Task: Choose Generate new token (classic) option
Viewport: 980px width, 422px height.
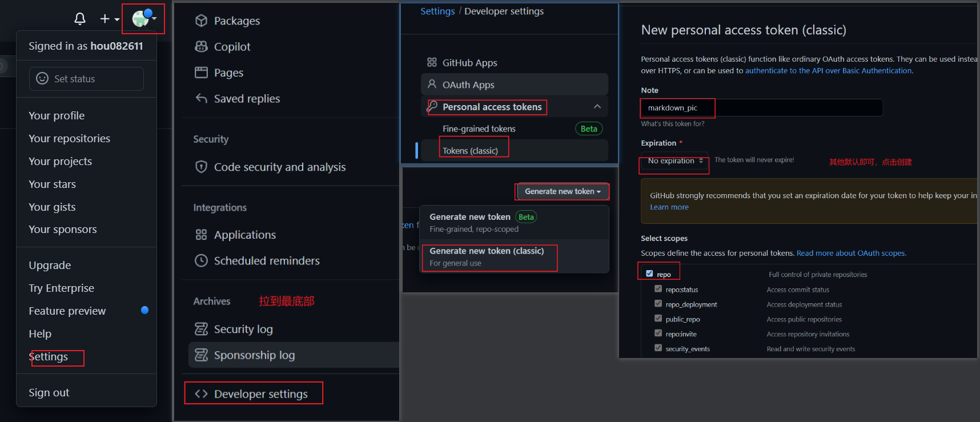Action: point(487,256)
